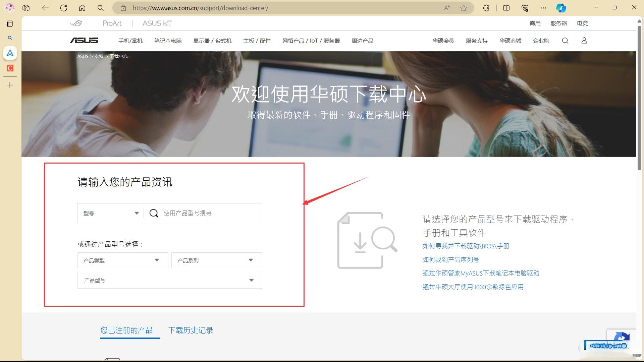Toggle split screen view icon
Screen dimensions: 644x362
click(x=506, y=8)
